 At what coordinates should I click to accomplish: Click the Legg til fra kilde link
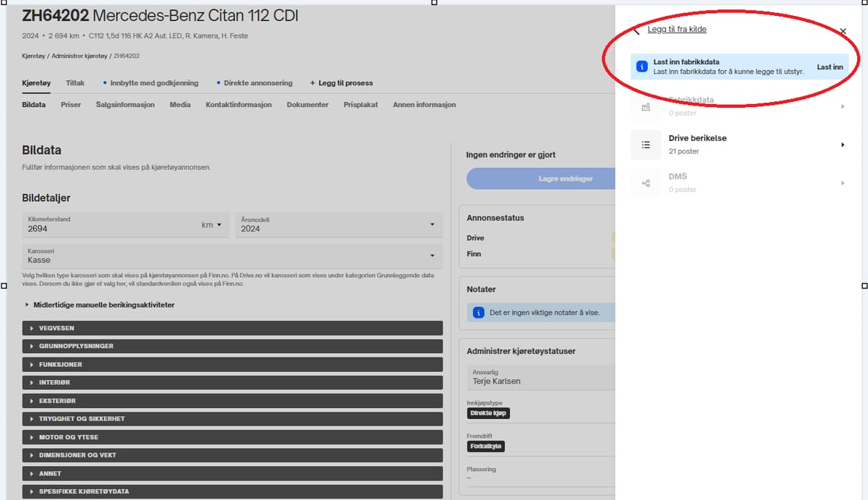[676, 30]
